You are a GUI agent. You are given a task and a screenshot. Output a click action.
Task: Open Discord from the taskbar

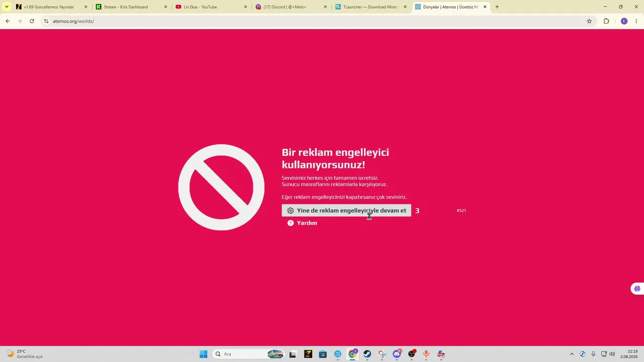tap(397, 354)
